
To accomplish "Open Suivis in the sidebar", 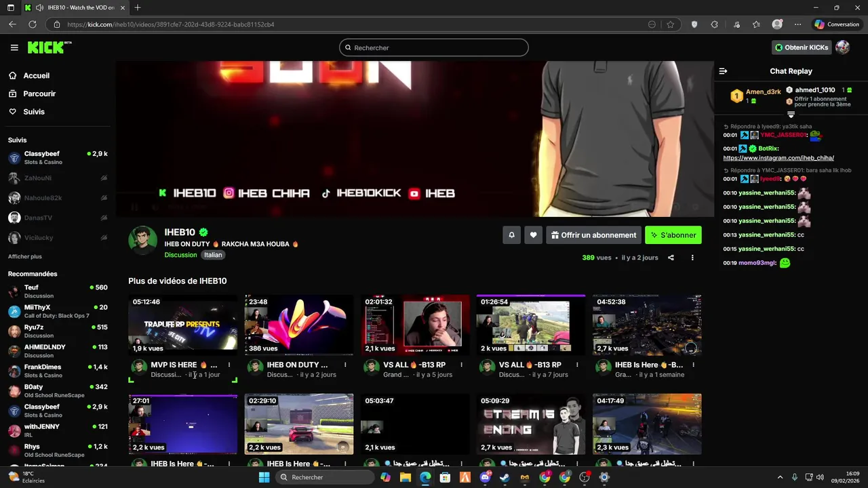I will 34,112.
